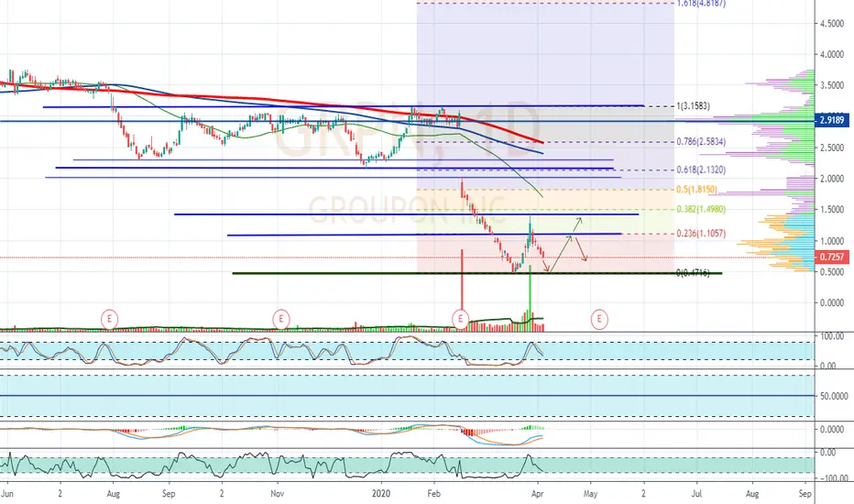Click the 2.0000 price axis value
854x504 pixels.
pyautogui.click(x=832, y=179)
